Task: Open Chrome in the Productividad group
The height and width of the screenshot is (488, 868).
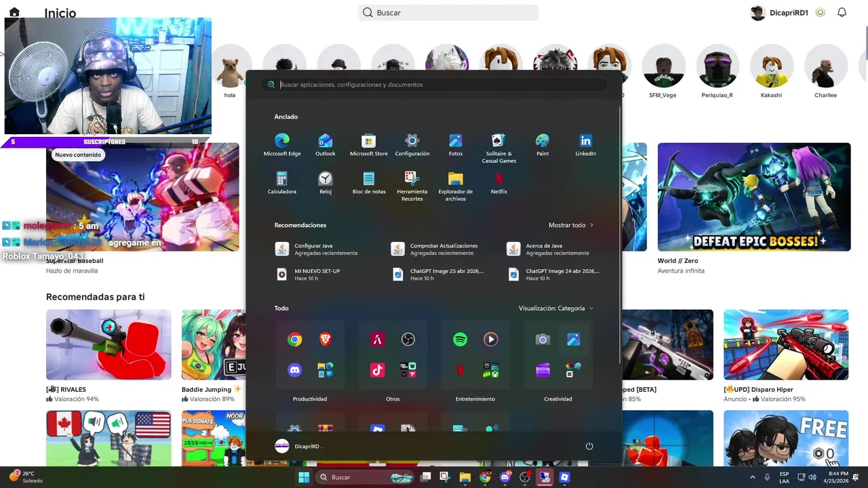Action: coord(294,340)
